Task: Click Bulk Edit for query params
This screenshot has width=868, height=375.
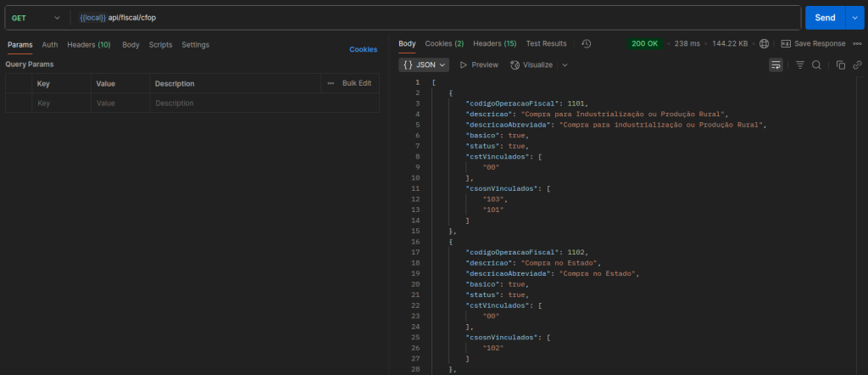Action: (357, 83)
